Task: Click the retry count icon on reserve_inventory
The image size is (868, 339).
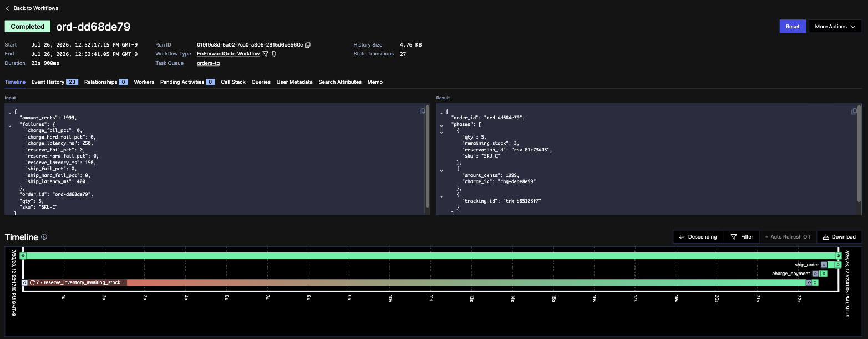Action: pos(33,282)
